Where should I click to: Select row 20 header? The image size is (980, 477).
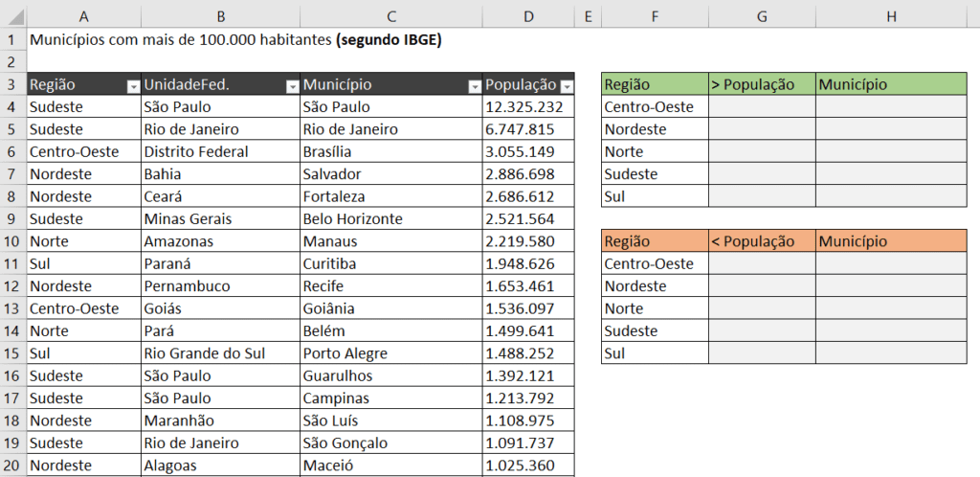pos(13,466)
